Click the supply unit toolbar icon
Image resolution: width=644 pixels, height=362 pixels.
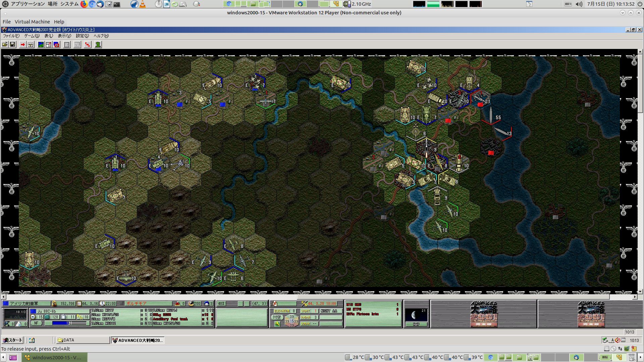click(31, 45)
